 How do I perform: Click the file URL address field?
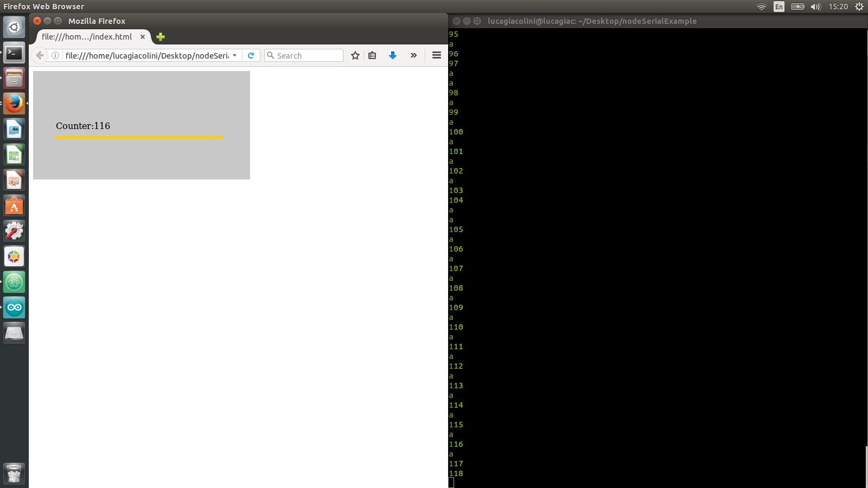(147, 55)
